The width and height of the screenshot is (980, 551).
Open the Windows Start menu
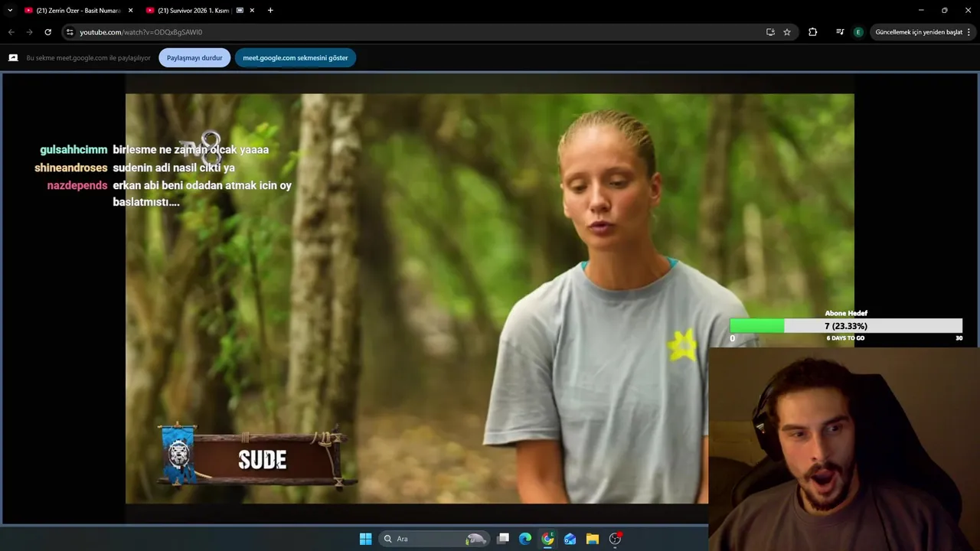tap(365, 539)
